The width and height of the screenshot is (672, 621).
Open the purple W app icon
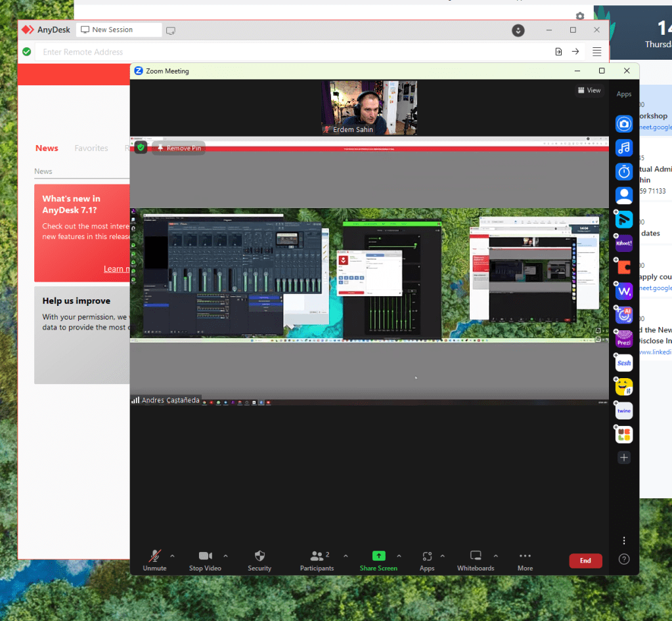pyautogui.click(x=624, y=291)
